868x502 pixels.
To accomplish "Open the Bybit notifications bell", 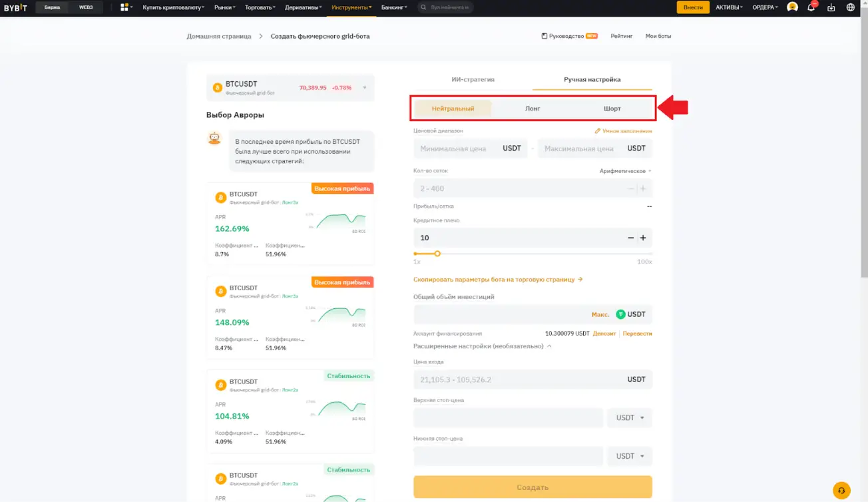I will (811, 7).
